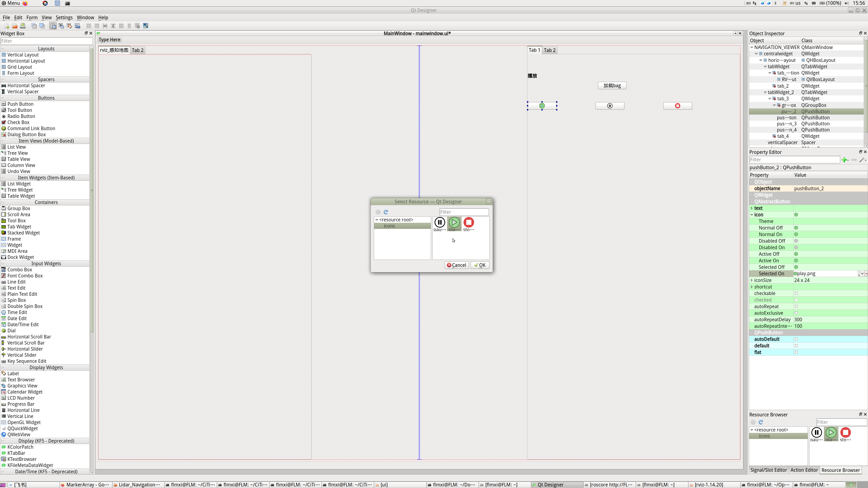Click the green plus add property icon
This screenshot has width=868, height=488.
coord(844,160)
